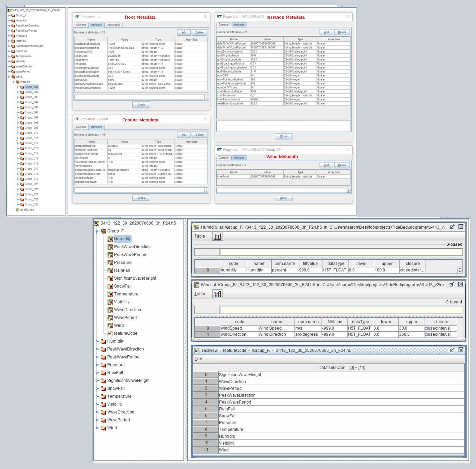The width and height of the screenshot is (476, 469).
Task: Select Group_012 in upper tree
Action: (31, 143)
